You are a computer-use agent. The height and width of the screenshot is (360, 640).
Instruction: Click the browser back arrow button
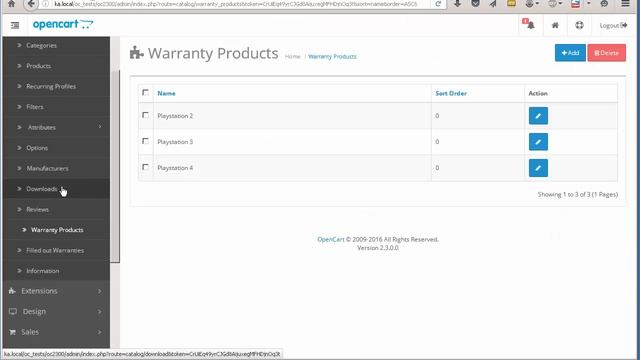click(31, 4)
